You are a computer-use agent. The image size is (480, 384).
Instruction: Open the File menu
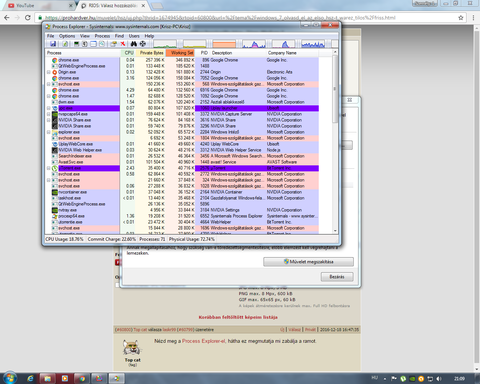[51, 36]
